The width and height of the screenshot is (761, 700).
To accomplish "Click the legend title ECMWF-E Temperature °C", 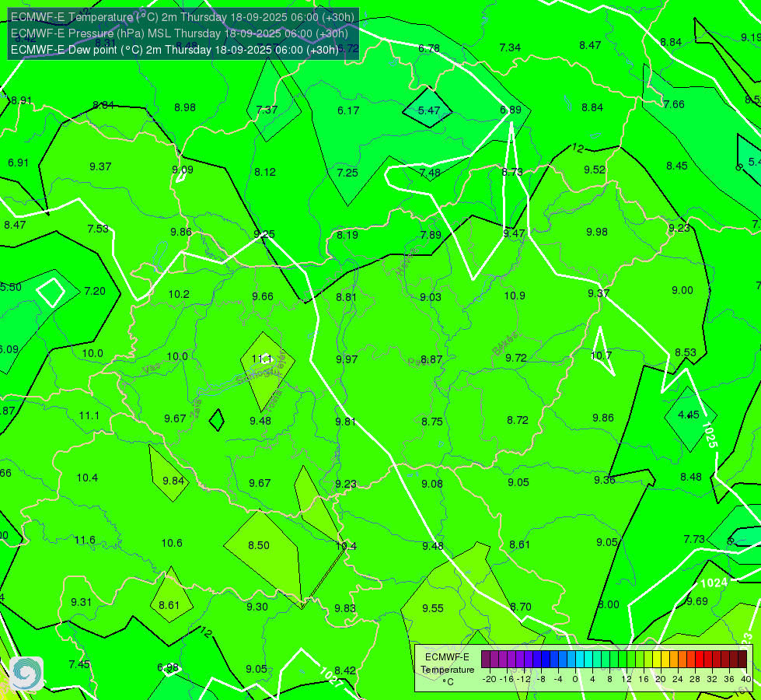I will (447, 670).
